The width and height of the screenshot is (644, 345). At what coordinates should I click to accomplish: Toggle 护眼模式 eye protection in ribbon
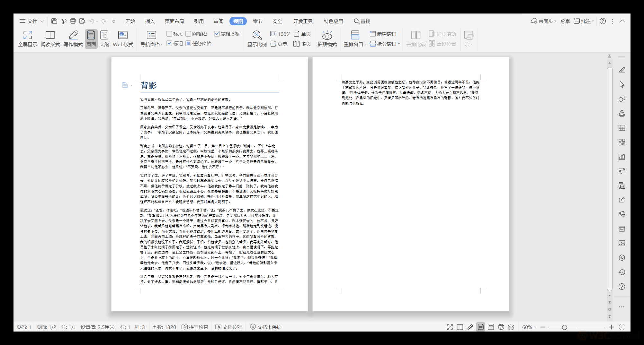[x=327, y=39]
